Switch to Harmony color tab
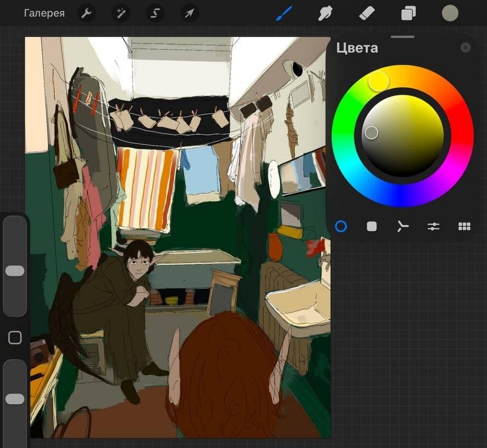The width and height of the screenshot is (487, 448). (403, 226)
